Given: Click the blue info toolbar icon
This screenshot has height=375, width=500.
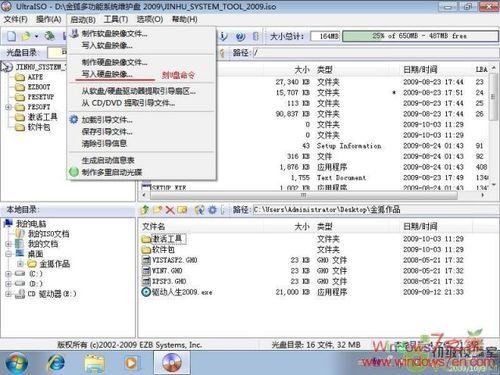Looking at the screenshot, I should coord(223,36).
